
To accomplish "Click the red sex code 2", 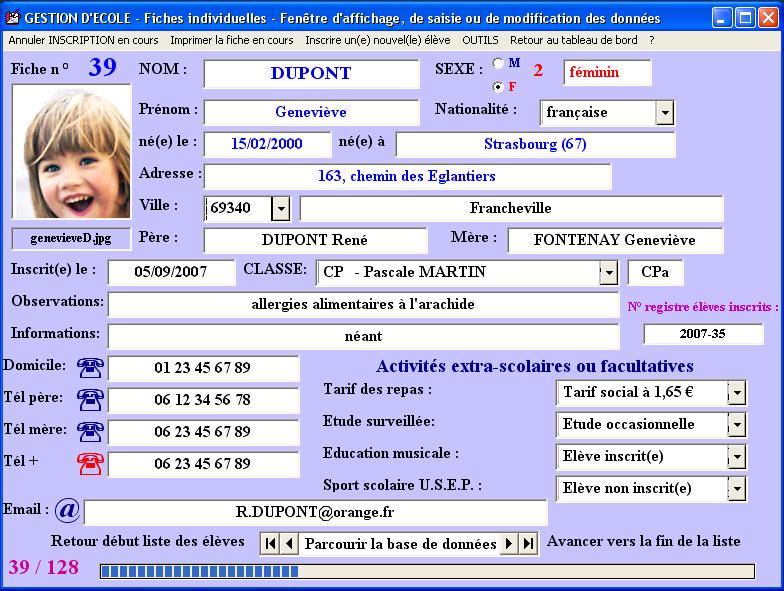I will tap(538, 70).
